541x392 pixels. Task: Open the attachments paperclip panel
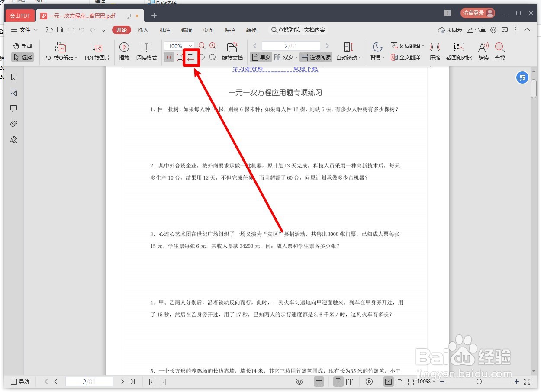pyautogui.click(x=14, y=124)
